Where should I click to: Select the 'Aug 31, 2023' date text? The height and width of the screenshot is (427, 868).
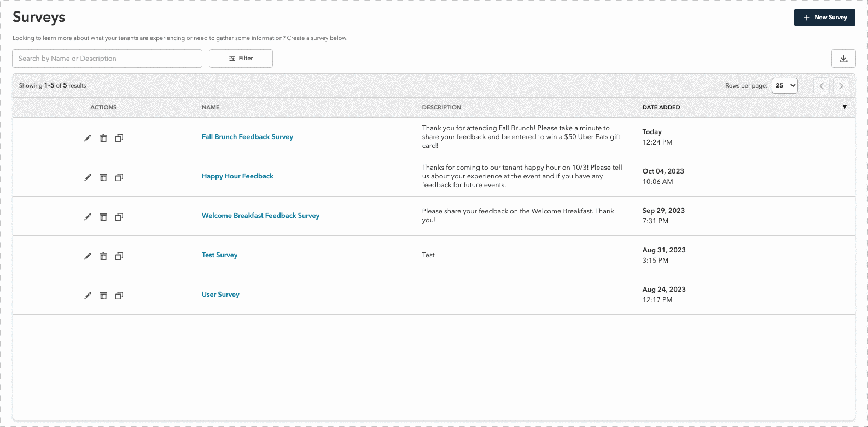pyautogui.click(x=664, y=250)
